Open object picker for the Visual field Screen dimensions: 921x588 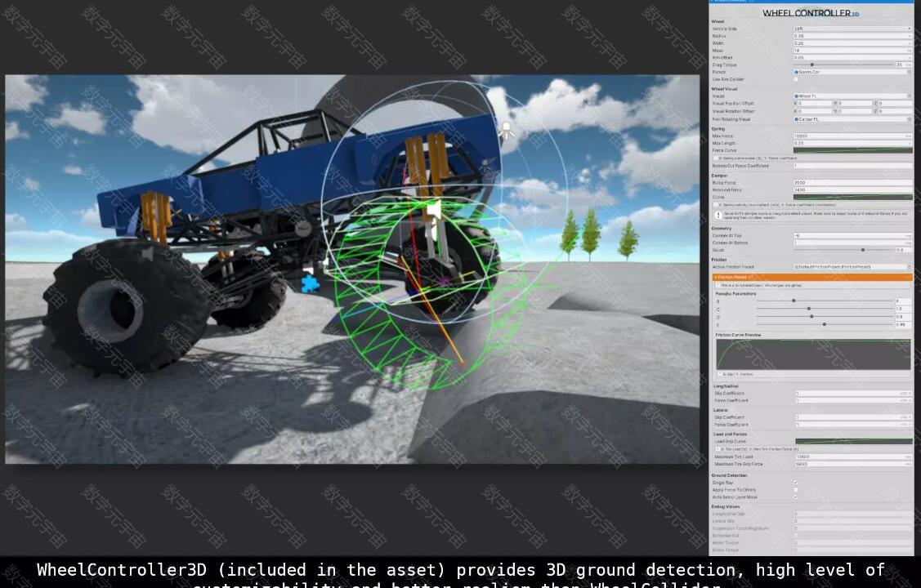tap(910, 96)
